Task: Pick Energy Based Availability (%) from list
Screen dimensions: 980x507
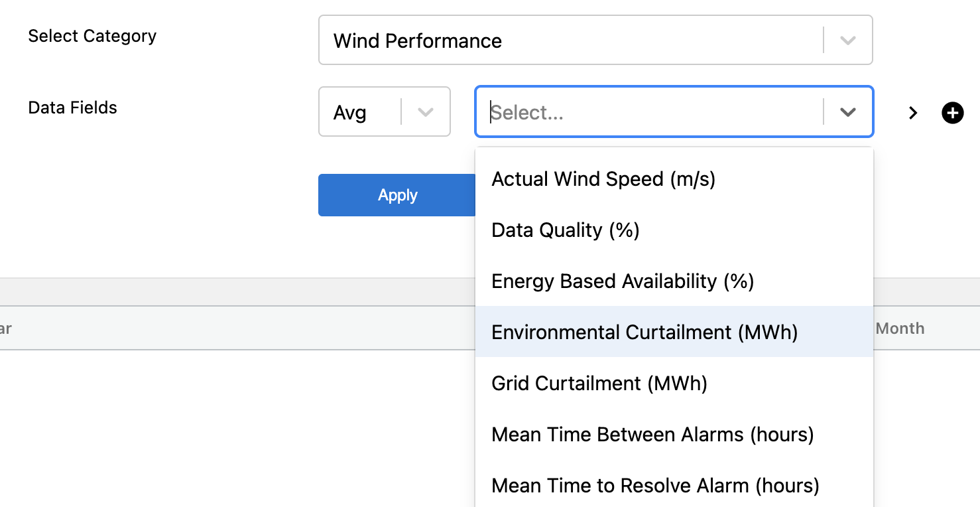Action: 623,281
